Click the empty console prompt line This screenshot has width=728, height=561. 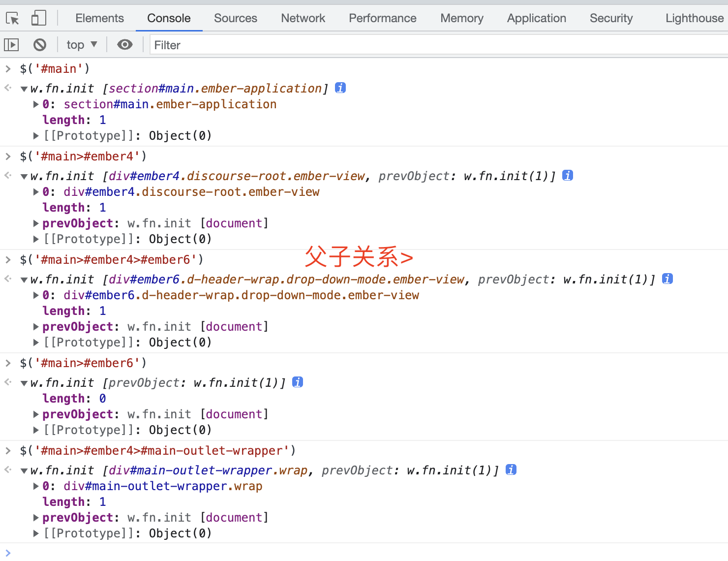pyautogui.click(x=364, y=553)
